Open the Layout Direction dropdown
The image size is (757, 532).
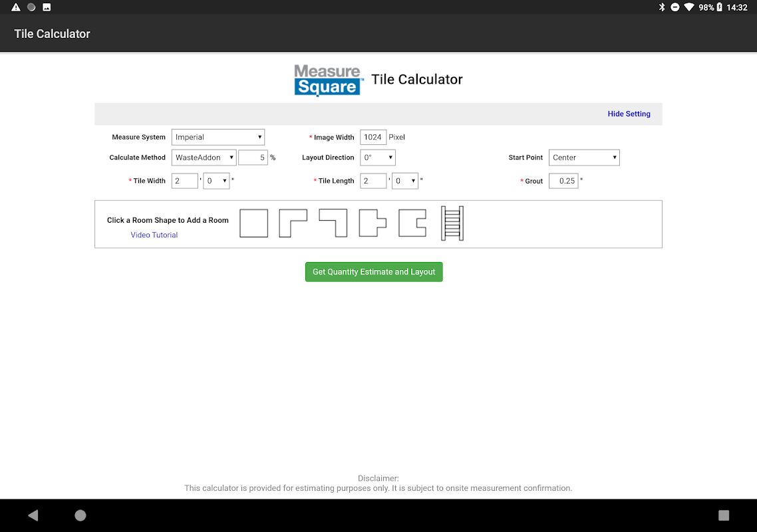[x=378, y=158]
